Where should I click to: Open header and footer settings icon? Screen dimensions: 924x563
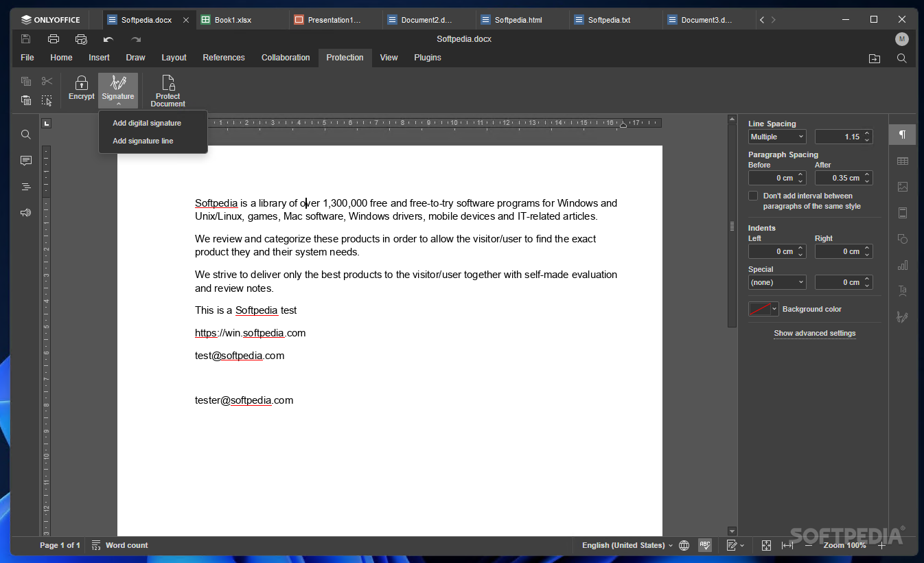[903, 213]
